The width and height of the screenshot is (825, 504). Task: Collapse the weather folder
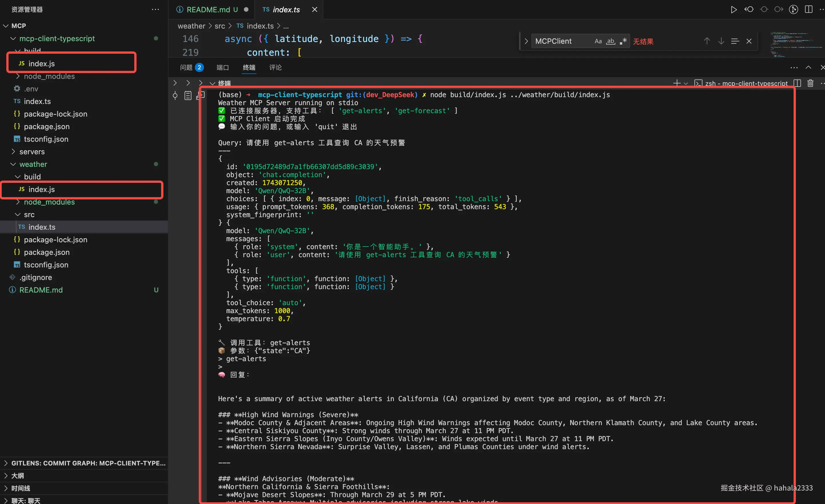tap(33, 164)
